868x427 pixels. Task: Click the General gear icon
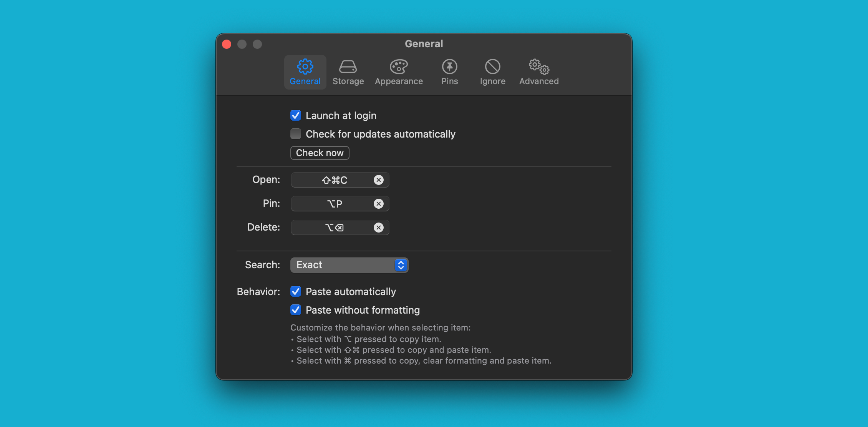(305, 66)
